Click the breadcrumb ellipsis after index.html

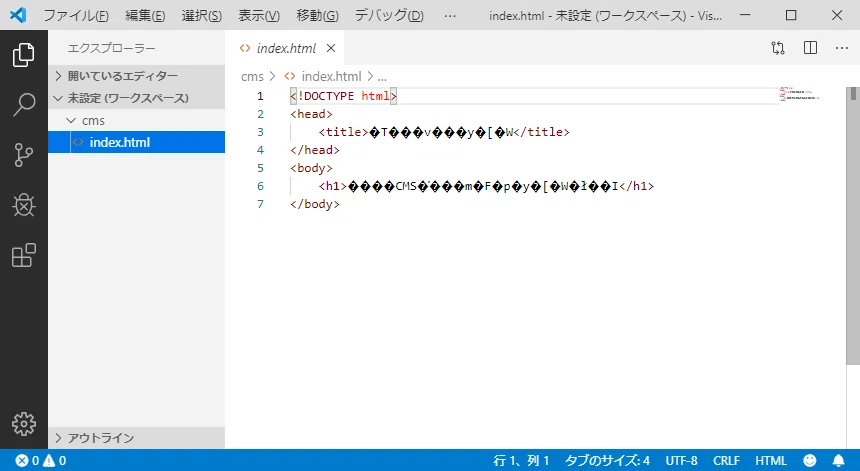click(382, 76)
